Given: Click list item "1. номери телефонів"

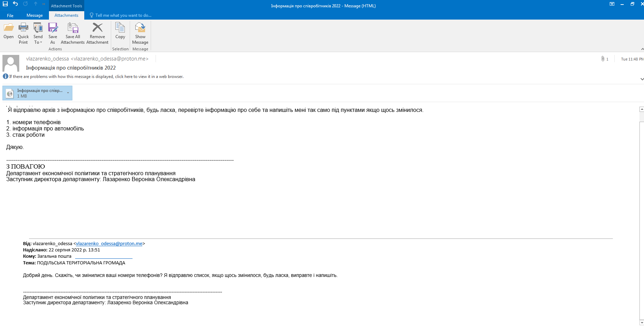Looking at the screenshot, I should click(x=33, y=122).
